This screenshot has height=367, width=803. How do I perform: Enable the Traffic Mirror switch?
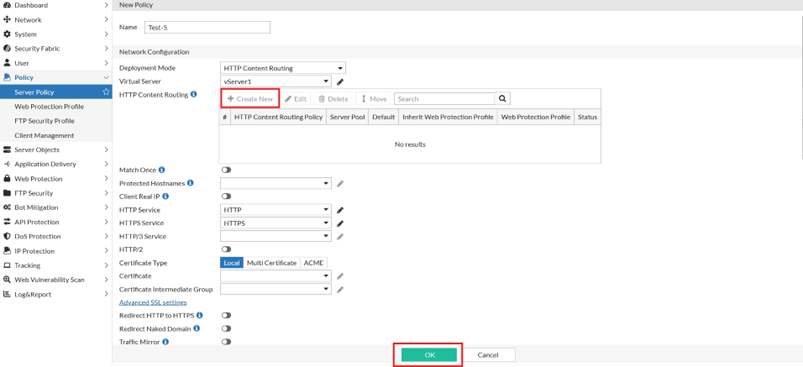[226, 341]
